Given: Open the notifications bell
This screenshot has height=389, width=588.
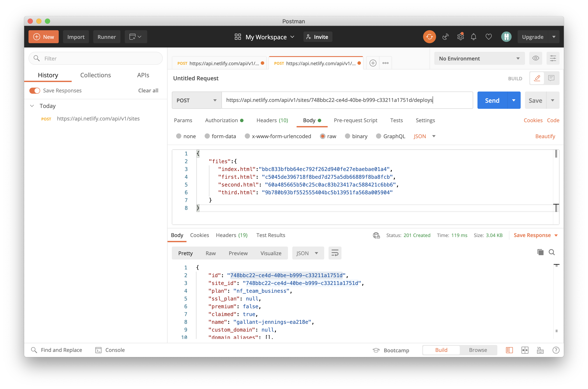Looking at the screenshot, I should click(x=473, y=36).
